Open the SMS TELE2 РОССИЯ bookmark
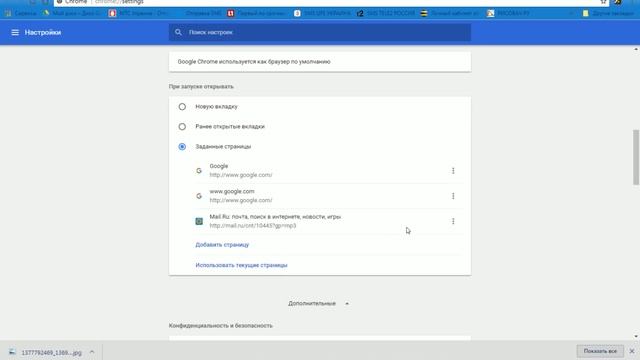 click(x=386, y=13)
